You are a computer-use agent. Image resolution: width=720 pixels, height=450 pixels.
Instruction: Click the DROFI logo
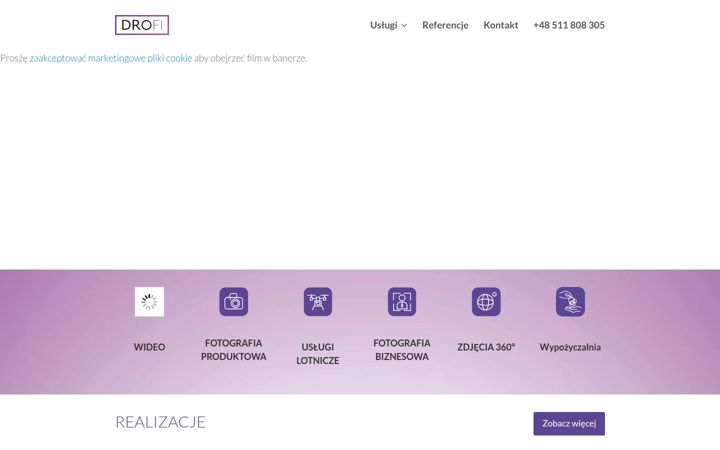pyautogui.click(x=142, y=25)
